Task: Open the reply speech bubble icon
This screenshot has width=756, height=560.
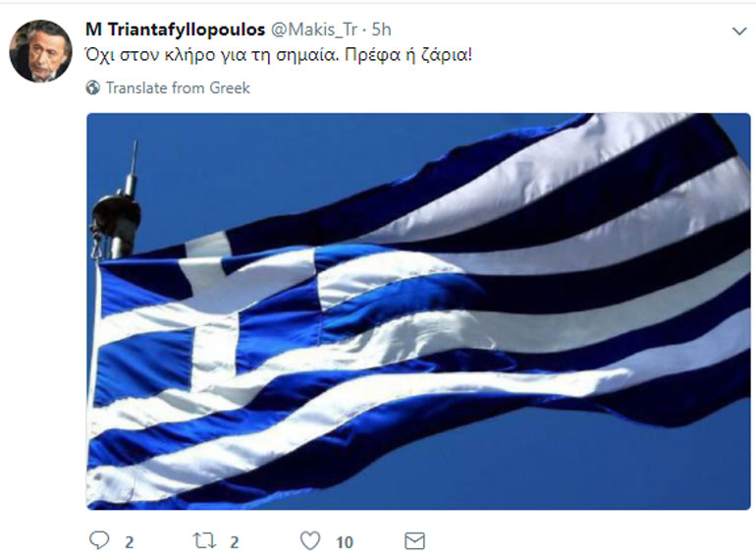Action: tap(99, 540)
